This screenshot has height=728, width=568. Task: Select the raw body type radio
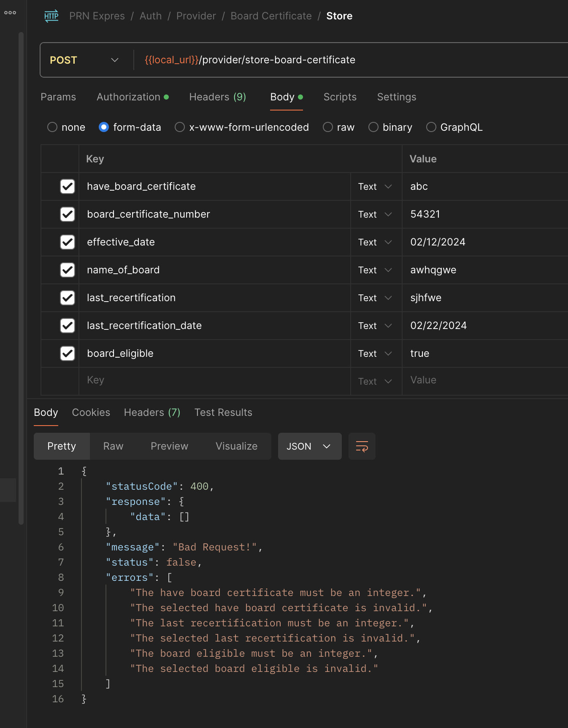(328, 127)
